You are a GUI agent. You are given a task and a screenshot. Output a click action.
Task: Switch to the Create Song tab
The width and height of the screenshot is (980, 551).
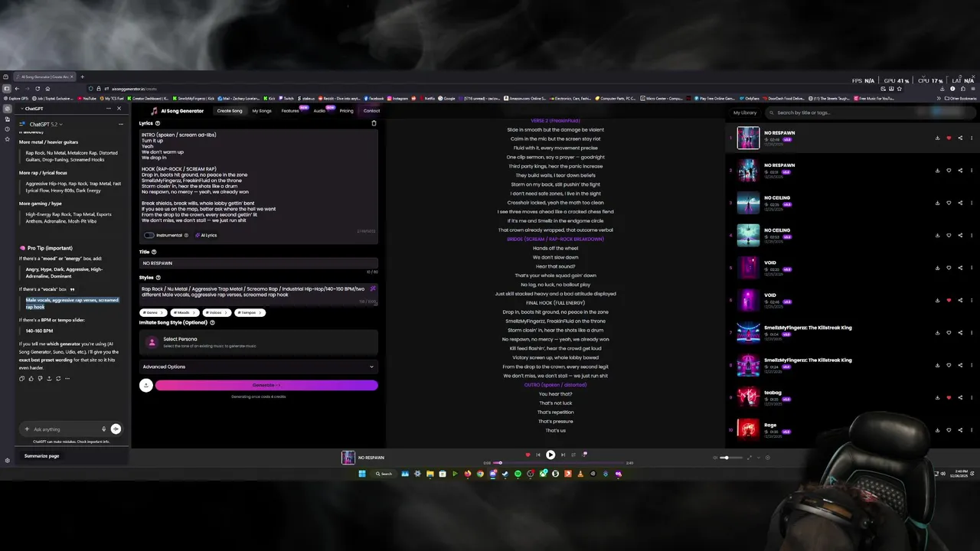(x=230, y=111)
